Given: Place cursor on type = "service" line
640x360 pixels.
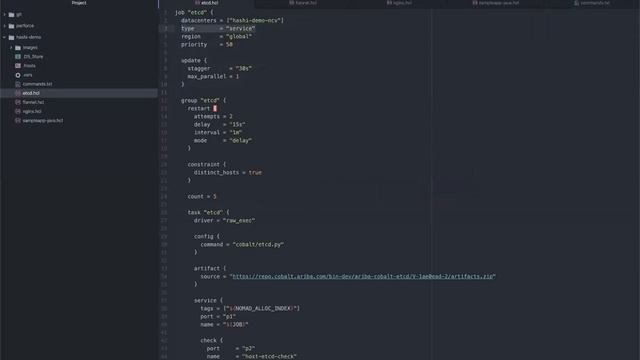Looking at the screenshot, I should (218, 29).
